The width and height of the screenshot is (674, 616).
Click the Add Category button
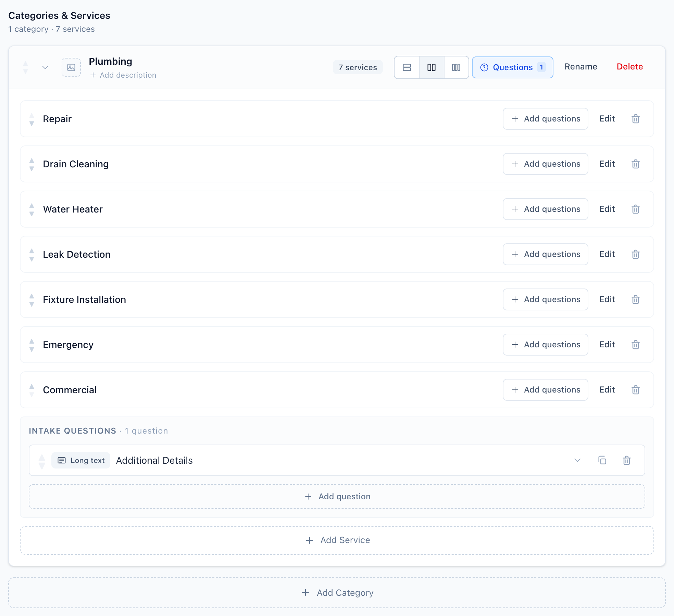tap(337, 593)
